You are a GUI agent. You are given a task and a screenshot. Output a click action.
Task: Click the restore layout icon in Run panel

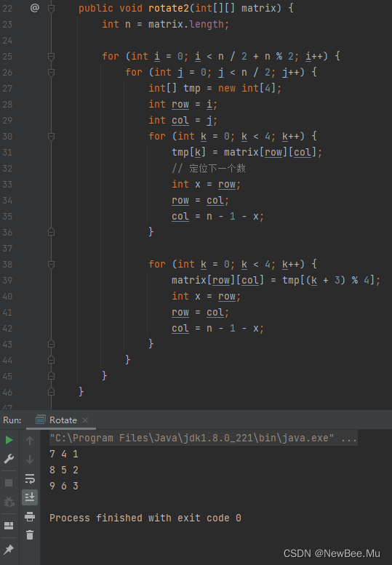[9, 525]
